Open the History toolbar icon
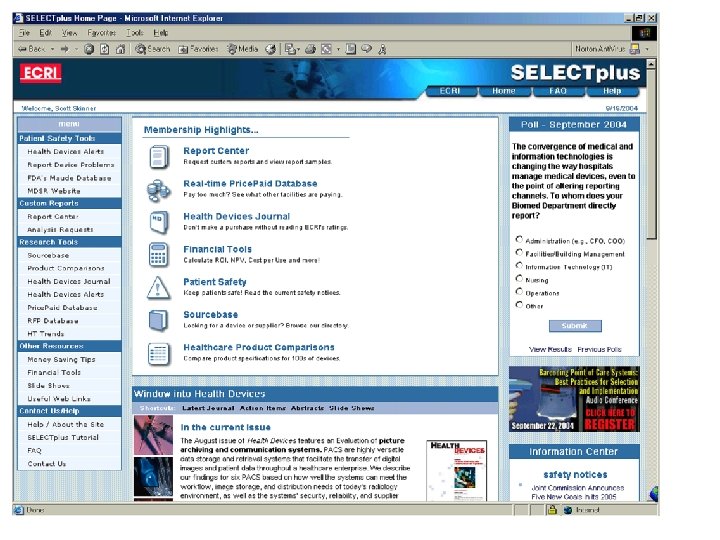The image size is (720, 540). point(271,49)
